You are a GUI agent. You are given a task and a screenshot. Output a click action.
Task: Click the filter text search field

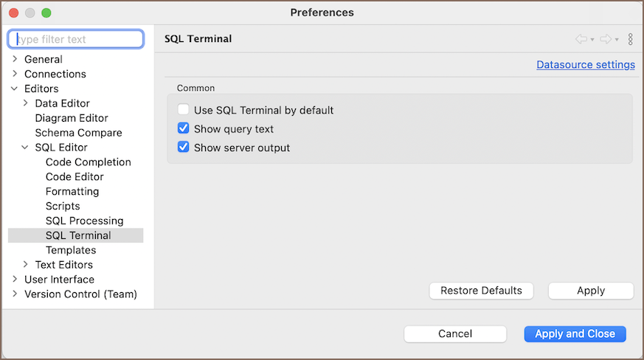click(x=75, y=38)
